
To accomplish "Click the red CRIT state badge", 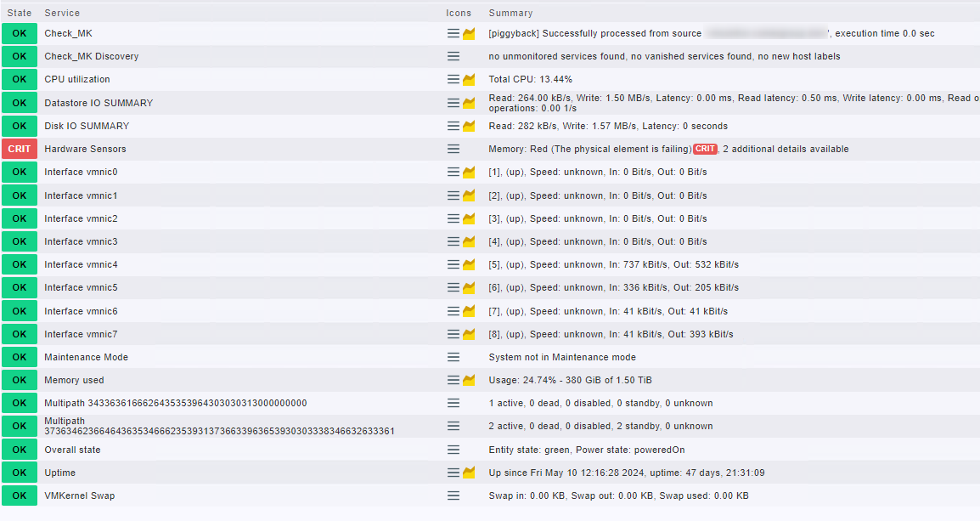I will pyautogui.click(x=20, y=149).
